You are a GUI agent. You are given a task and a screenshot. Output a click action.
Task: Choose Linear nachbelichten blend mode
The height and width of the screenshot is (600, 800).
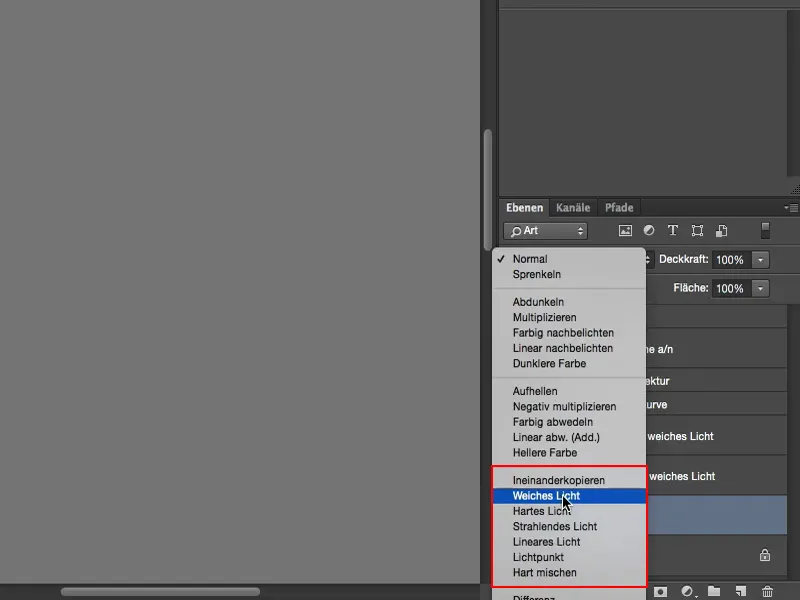click(x=569, y=348)
